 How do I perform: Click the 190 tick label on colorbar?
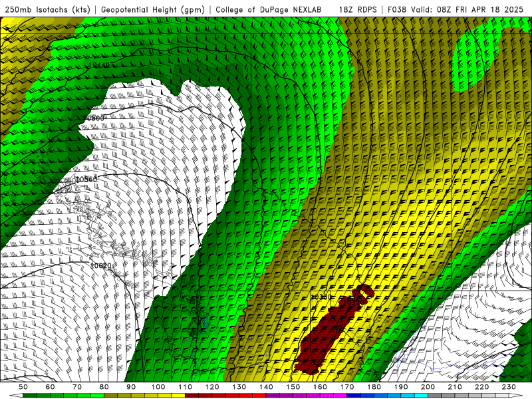pos(401,387)
